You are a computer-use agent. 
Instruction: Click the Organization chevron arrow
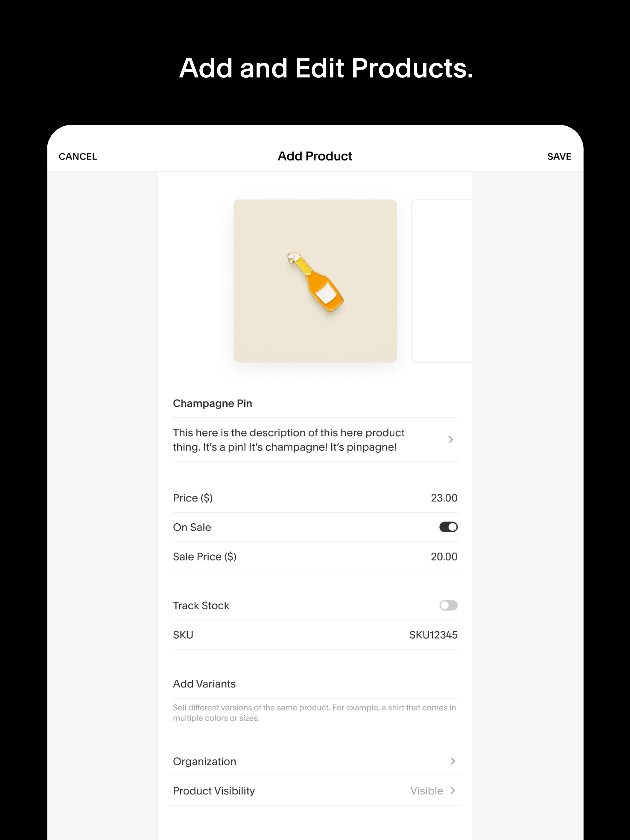453,761
